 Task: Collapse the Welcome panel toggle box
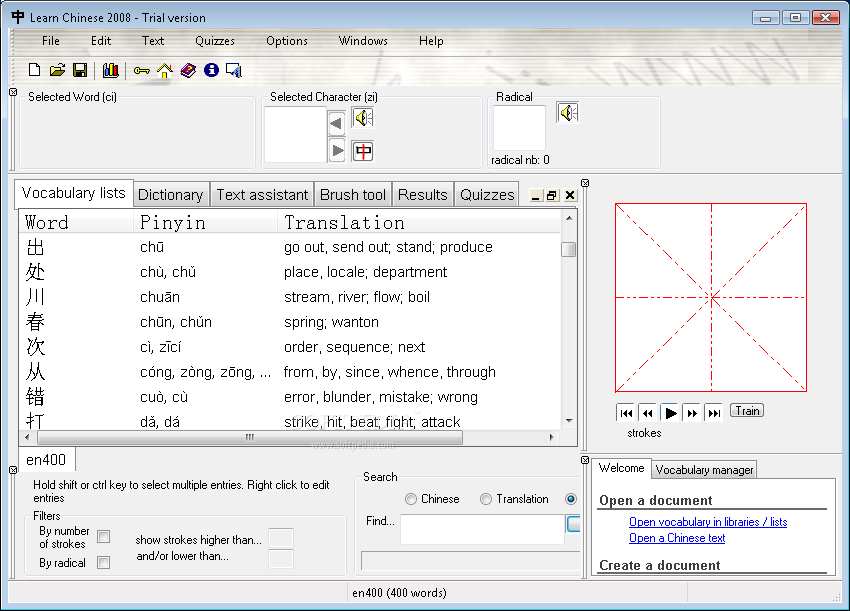(x=585, y=460)
